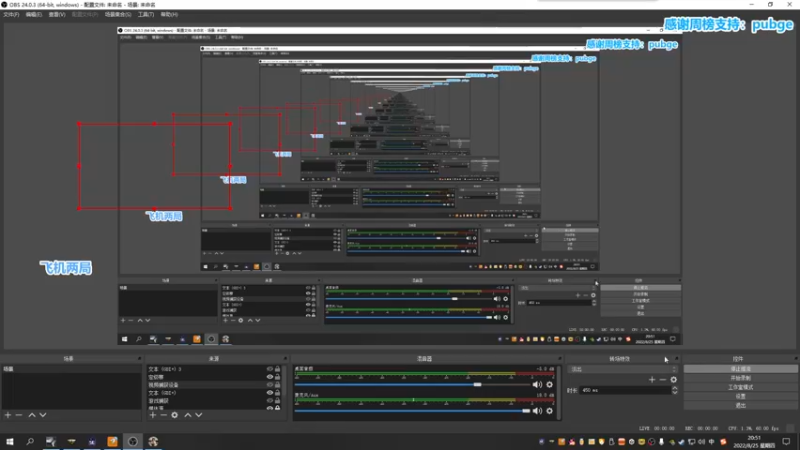Click the 停止推流 button
The height and width of the screenshot is (450, 800).
(740, 369)
